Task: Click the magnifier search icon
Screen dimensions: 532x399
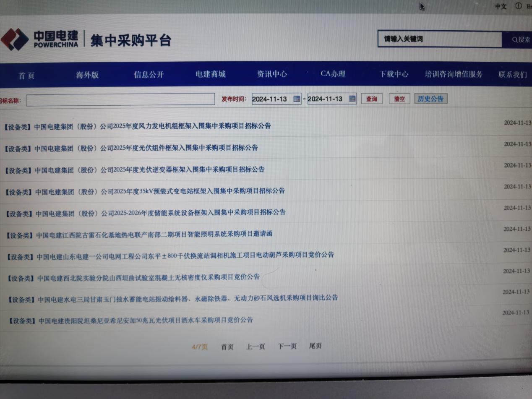Action: click(x=516, y=40)
